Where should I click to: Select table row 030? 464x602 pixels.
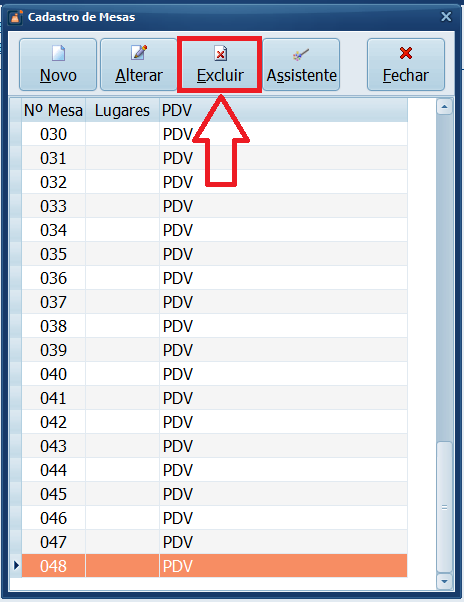[x=215, y=134]
